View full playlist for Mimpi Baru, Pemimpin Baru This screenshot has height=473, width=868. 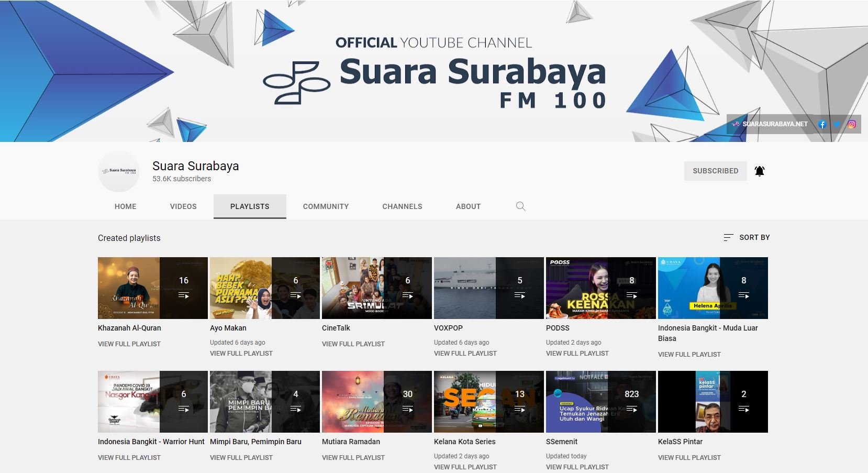coord(241,458)
